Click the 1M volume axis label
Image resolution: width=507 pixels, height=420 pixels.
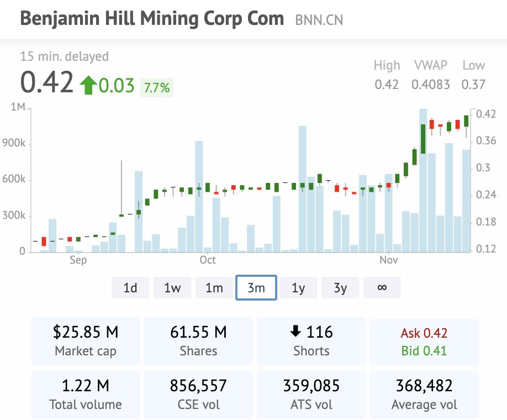click(x=18, y=107)
